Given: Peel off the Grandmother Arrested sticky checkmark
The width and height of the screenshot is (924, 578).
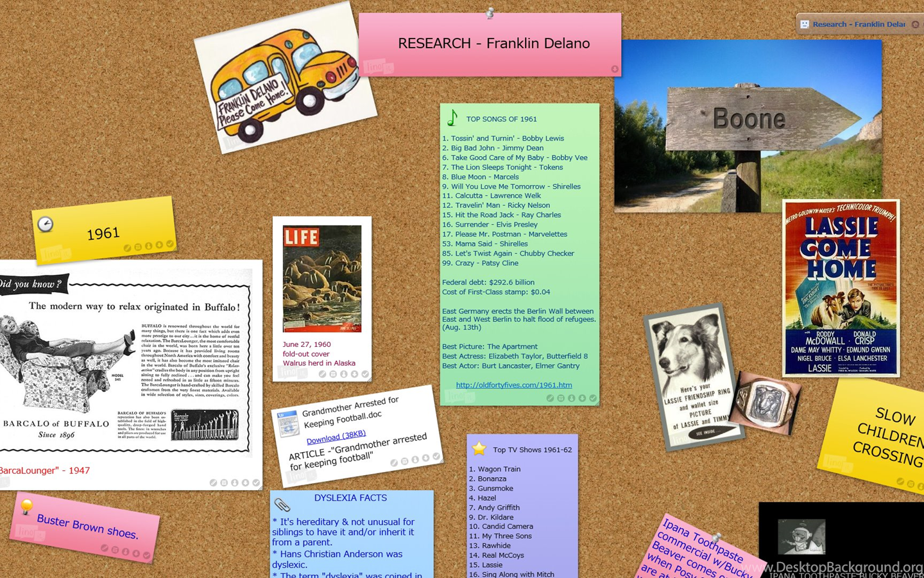Looking at the screenshot, I should pos(436,457).
